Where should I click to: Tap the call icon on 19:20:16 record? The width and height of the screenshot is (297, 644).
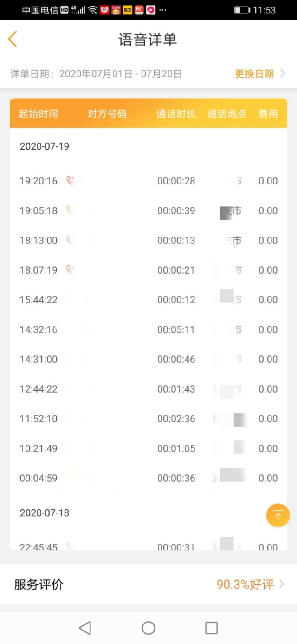coord(71,181)
